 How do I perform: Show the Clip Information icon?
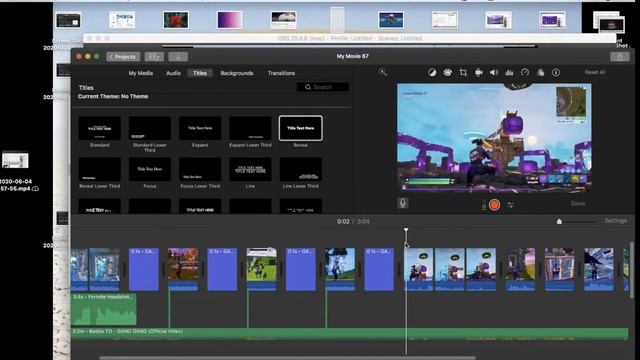pyautogui.click(x=556, y=73)
